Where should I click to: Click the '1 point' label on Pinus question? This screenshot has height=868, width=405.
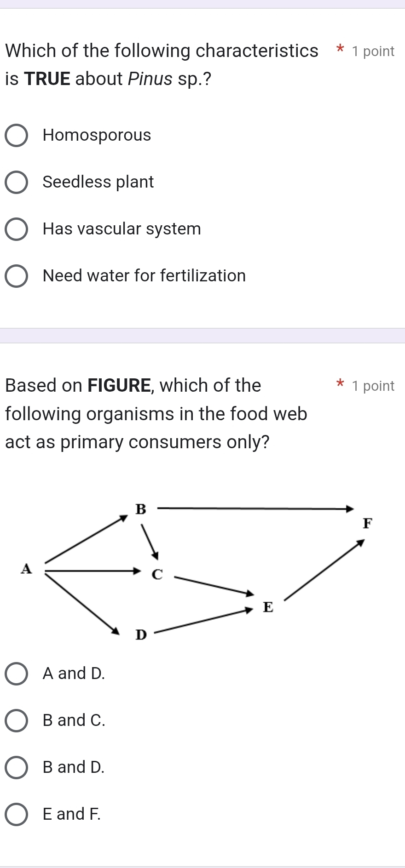(373, 51)
